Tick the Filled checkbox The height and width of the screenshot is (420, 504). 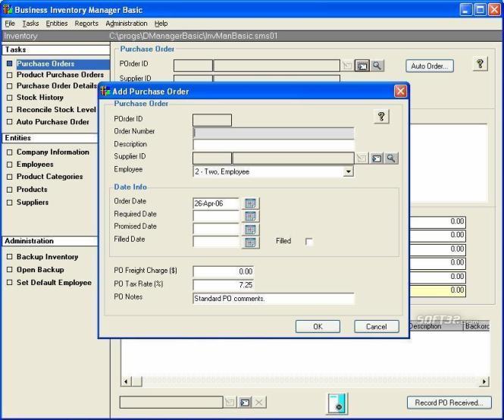pos(308,241)
